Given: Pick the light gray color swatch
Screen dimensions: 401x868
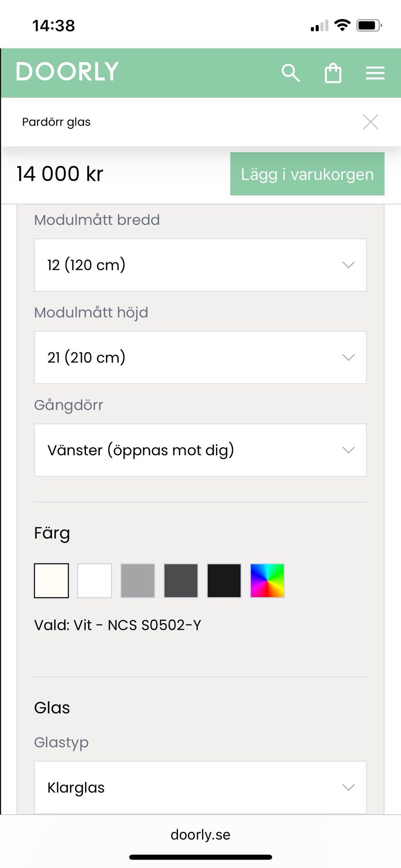Looking at the screenshot, I should [x=138, y=581].
